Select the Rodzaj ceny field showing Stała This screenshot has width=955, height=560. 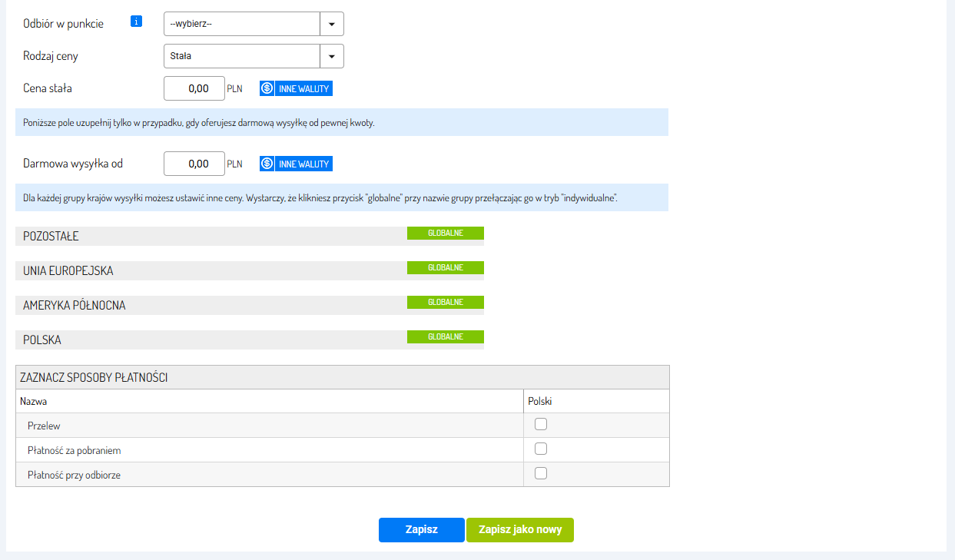[242, 56]
